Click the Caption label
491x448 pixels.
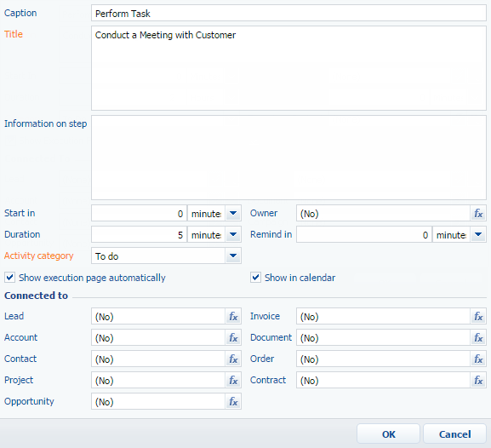(20, 13)
